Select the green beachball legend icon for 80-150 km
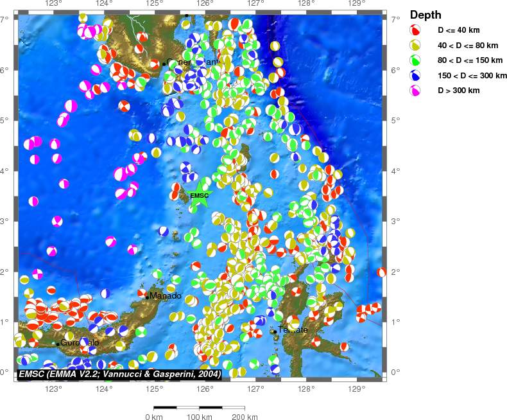The width and height of the screenshot is (507, 420). click(x=416, y=60)
